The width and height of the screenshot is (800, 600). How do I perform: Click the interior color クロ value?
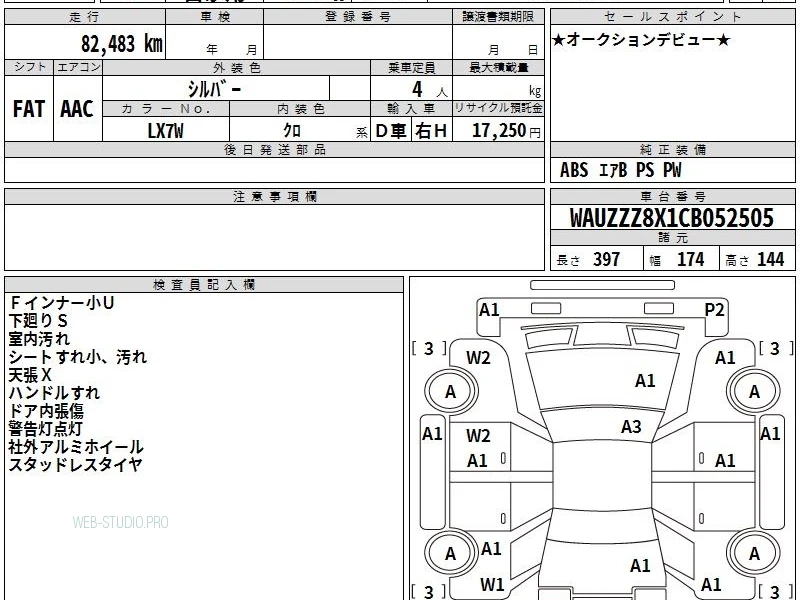click(292, 131)
